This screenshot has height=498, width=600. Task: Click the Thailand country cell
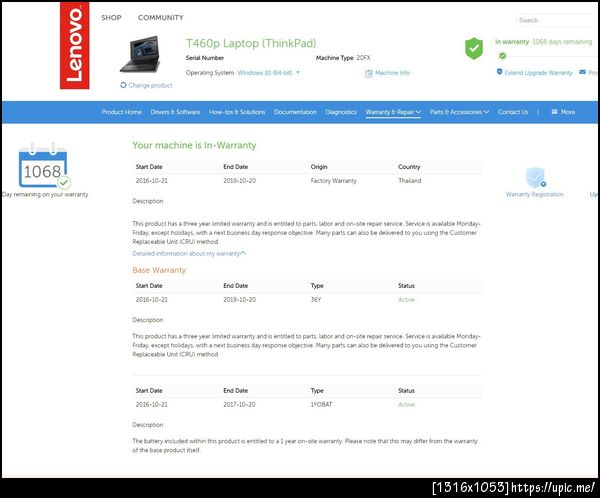409,181
